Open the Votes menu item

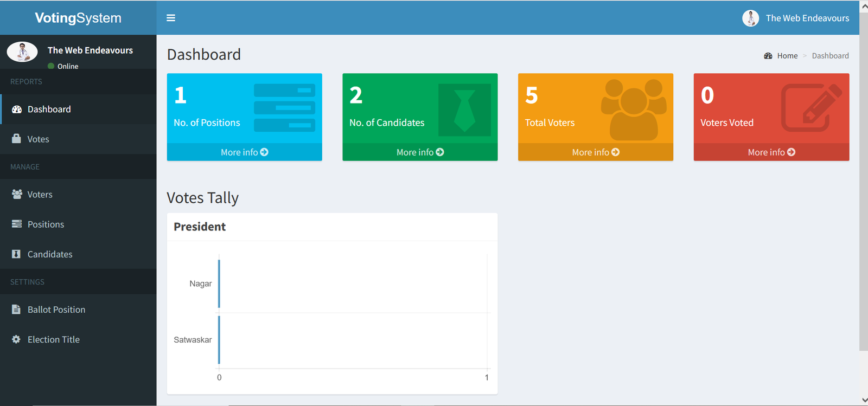(x=38, y=139)
